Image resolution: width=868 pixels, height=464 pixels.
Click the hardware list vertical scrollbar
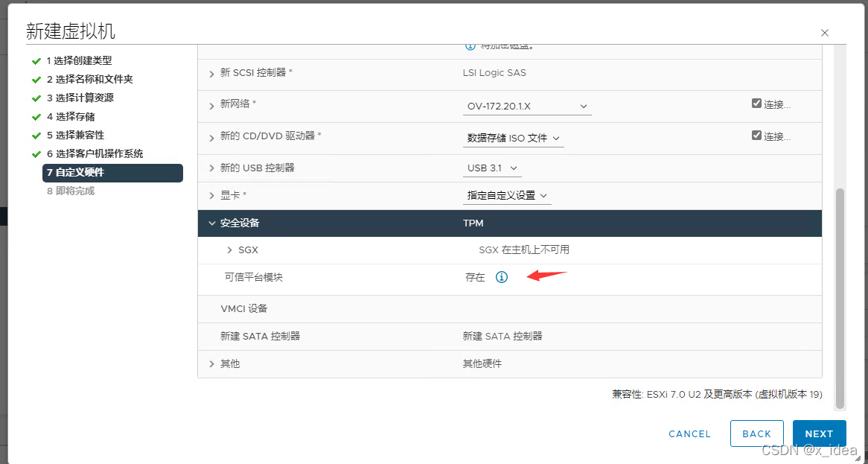pyautogui.click(x=840, y=299)
